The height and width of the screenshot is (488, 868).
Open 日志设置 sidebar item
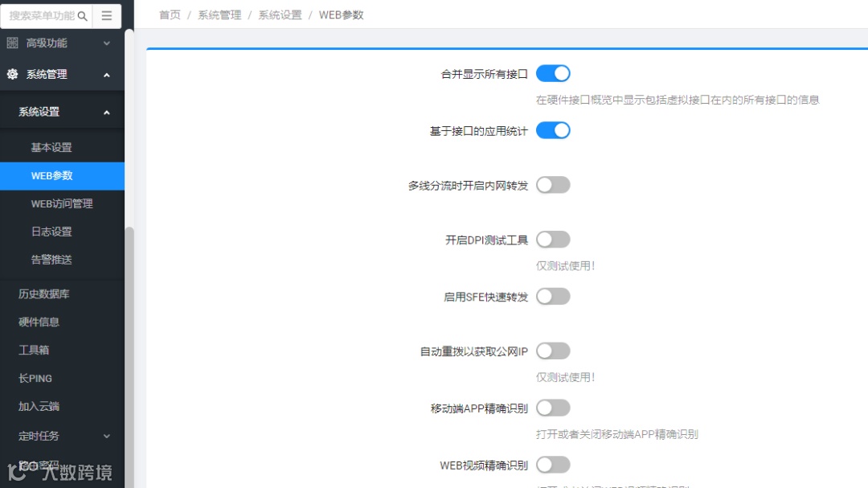click(62, 232)
